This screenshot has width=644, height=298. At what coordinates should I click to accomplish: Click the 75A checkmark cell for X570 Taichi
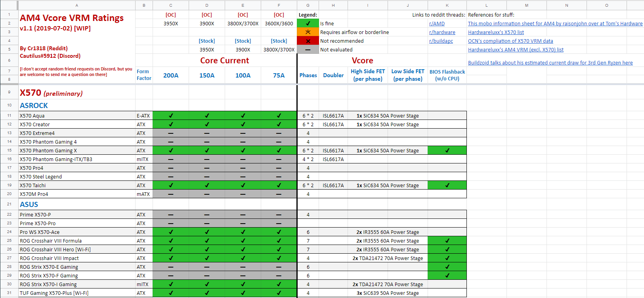[x=279, y=185]
